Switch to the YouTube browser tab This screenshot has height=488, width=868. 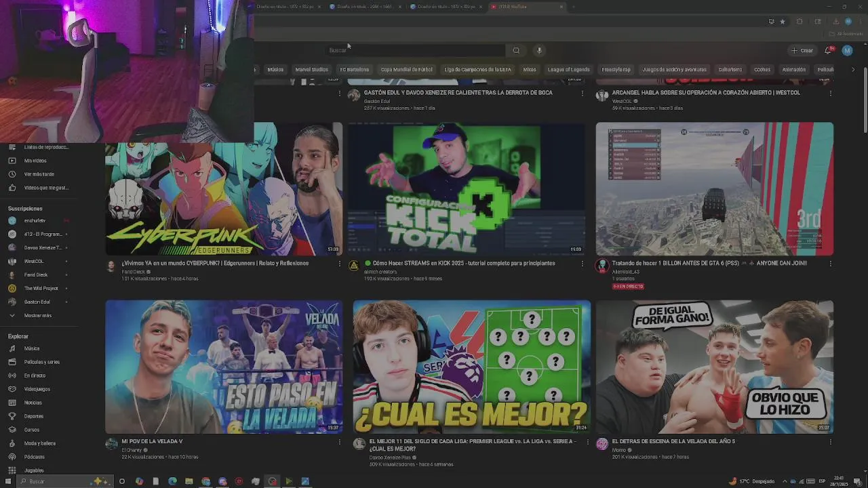point(528,7)
